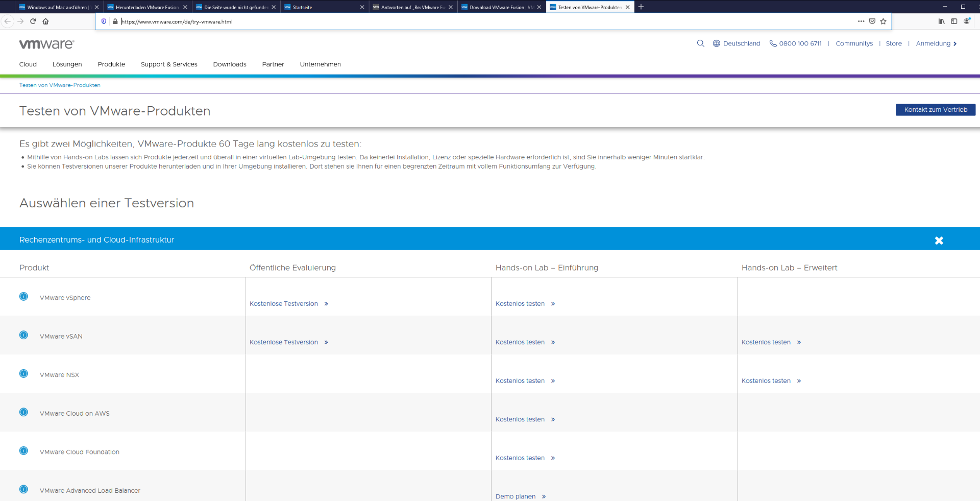Click Kostenlose Testversion for VMware vSAN

(x=289, y=342)
